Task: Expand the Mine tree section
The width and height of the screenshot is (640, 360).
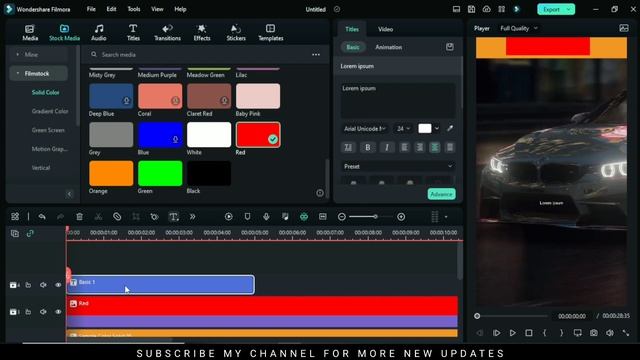Action: (x=18, y=54)
